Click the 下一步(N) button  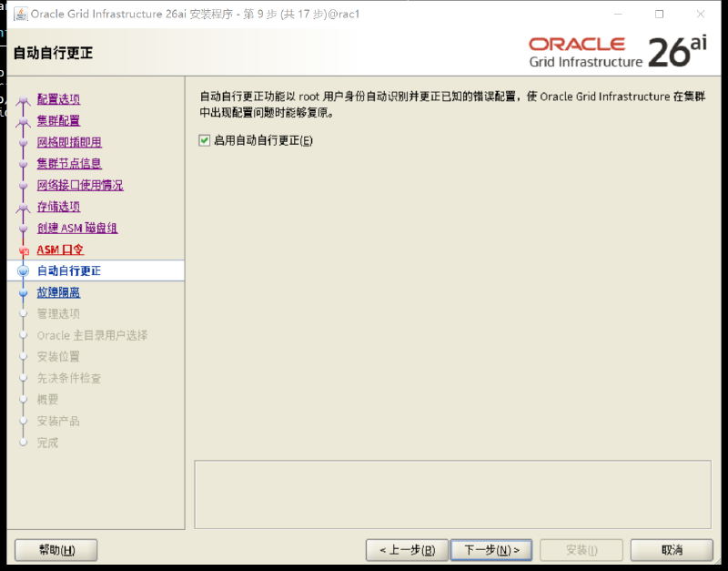(x=491, y=550)
